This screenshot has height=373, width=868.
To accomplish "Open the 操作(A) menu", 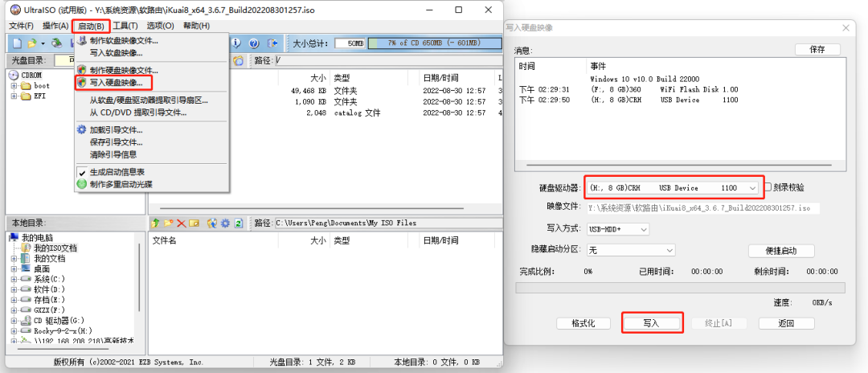I will pos(55,26).
